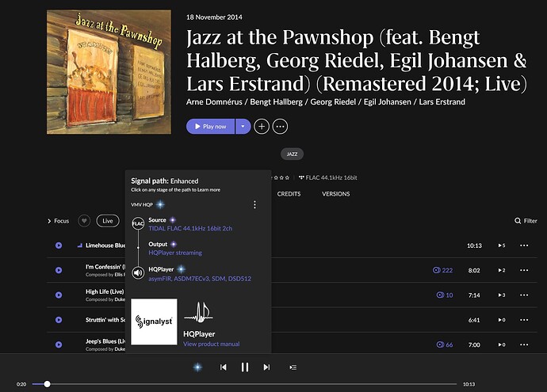
Task: Click the HQPlayer waveform logo
Action: pos(199,312)
